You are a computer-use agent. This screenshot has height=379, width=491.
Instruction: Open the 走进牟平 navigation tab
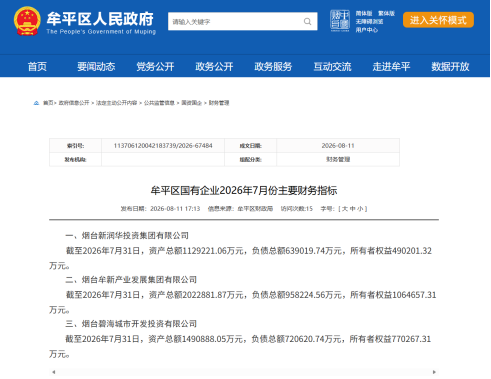tap(391, 67)
